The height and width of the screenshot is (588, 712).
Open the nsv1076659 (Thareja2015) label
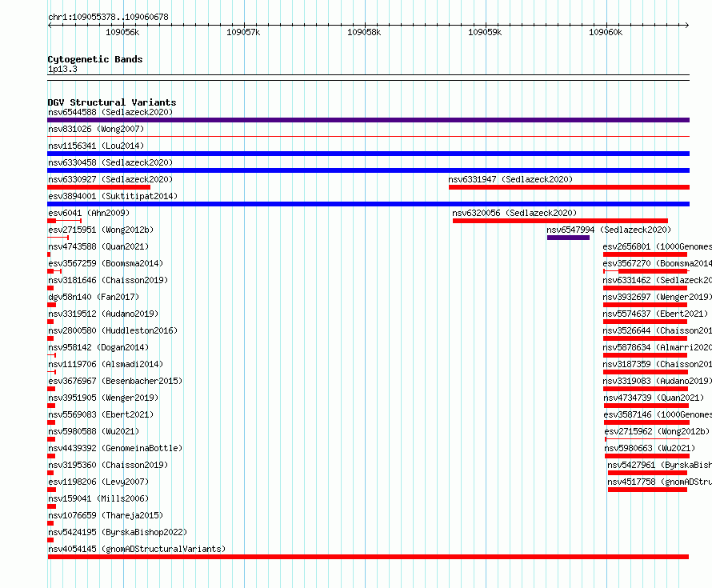(x=106, y=515)
